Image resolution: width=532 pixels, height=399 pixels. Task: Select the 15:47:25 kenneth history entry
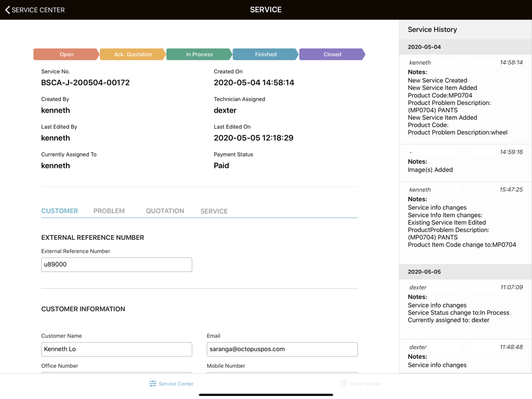(x=465, y=222)
